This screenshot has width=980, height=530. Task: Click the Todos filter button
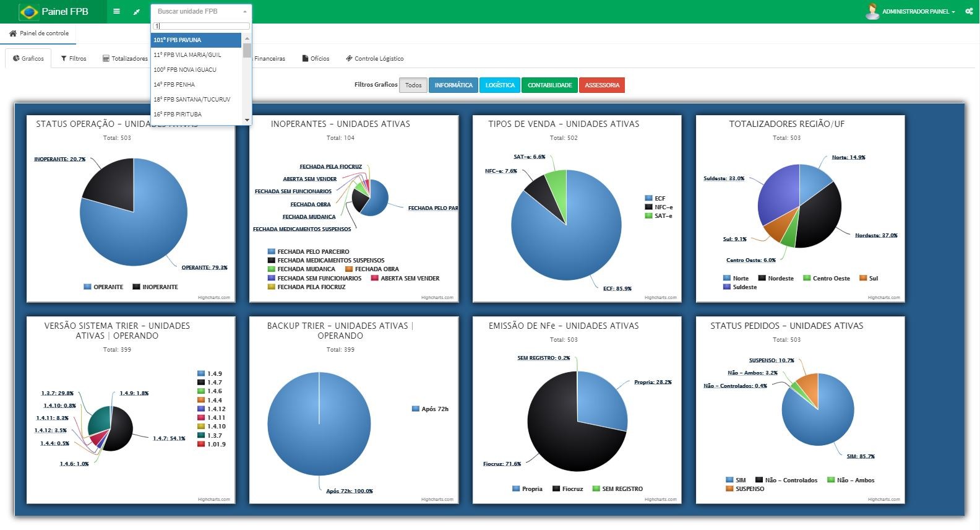pyautogui.click(x=413, y=85)
